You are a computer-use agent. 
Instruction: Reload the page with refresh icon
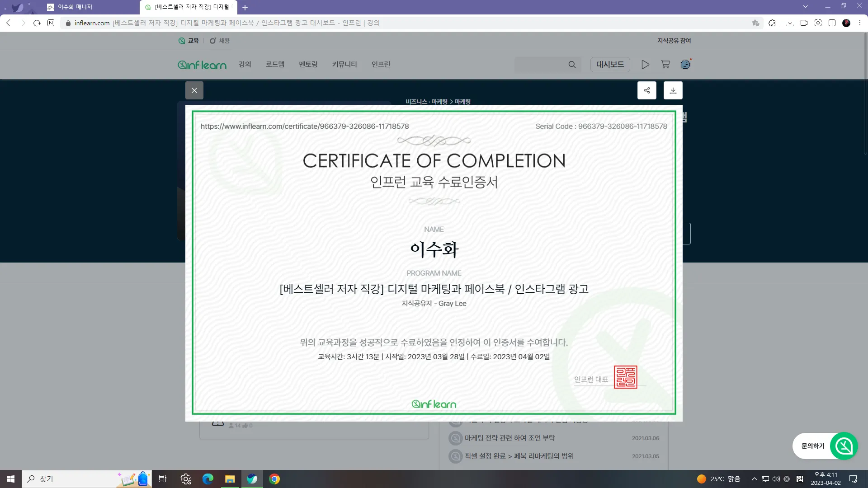[37, 23]
